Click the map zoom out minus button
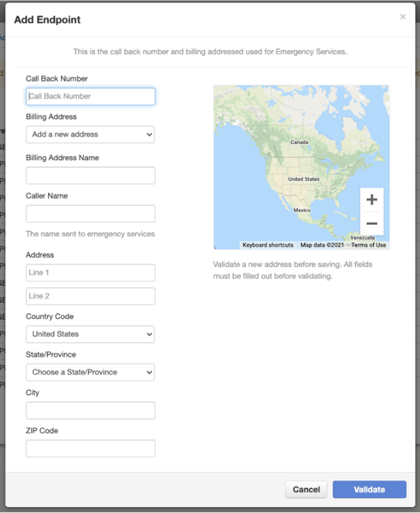420x513 pixels. [x=372, y=224]
